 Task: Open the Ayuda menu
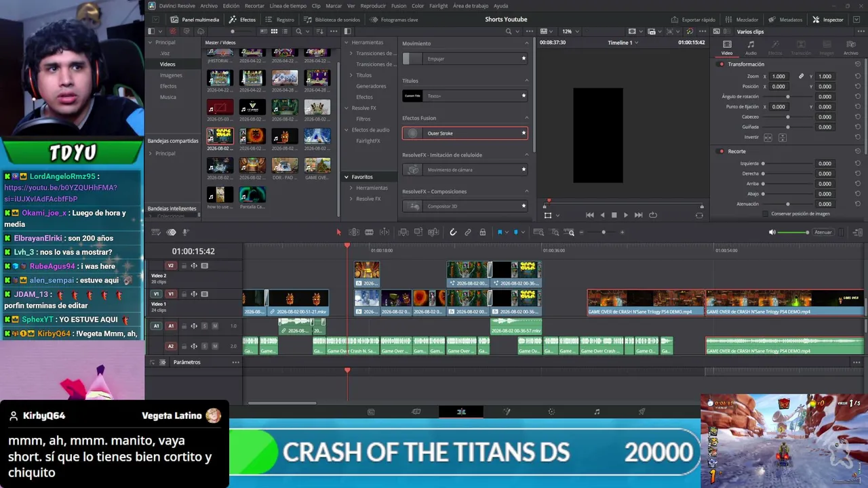tap(501, 5)
